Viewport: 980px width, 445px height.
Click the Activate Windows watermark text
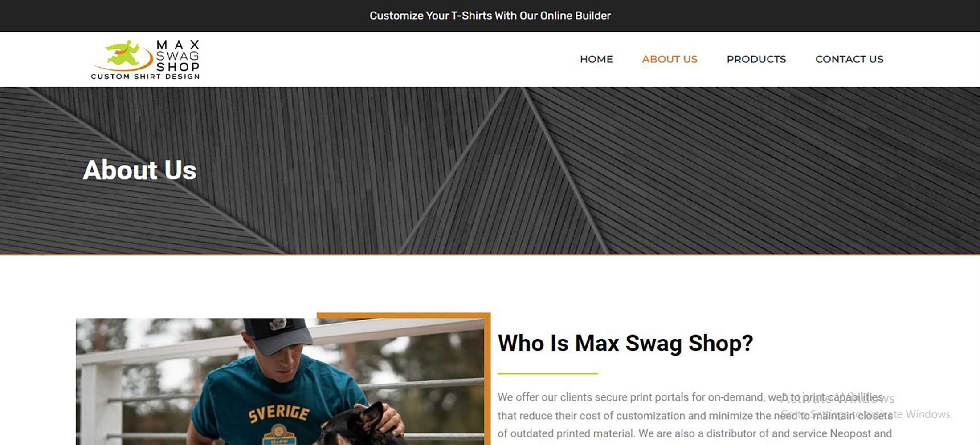866,406
